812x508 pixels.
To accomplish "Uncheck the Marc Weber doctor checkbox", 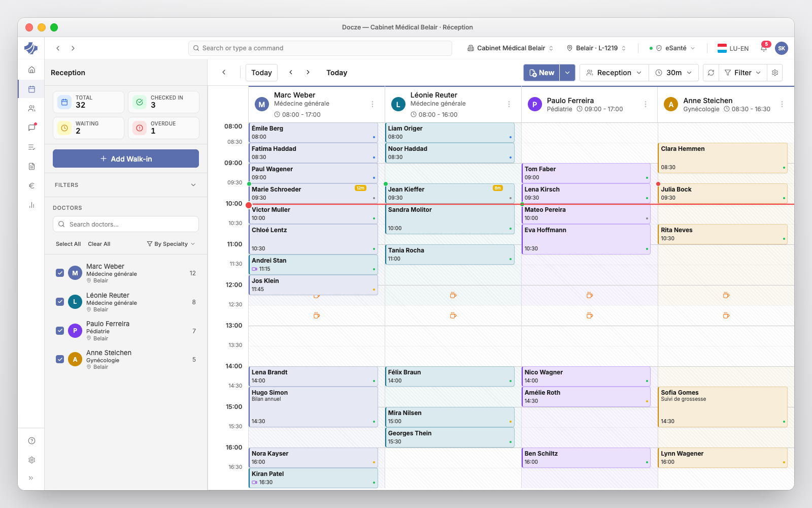I will coord(60,273).
